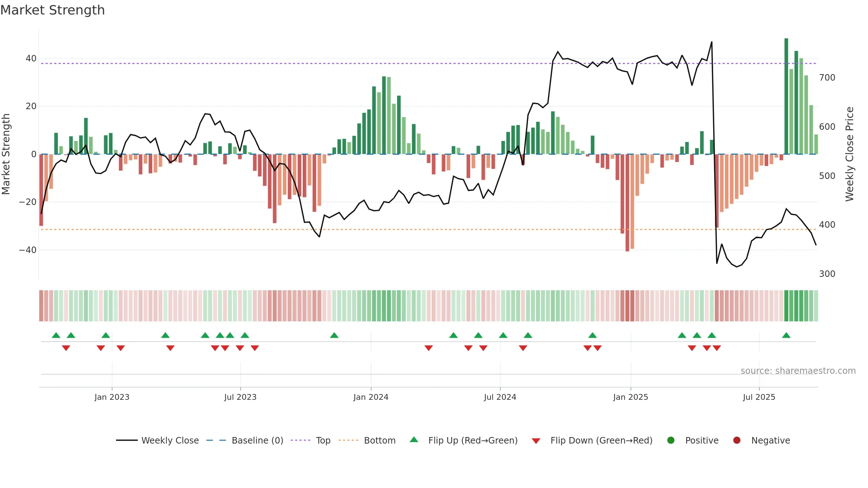The width and height of the screenshot is (868, 488).
Task: Select the Jan 2025 x-axis label
Action: (630, 397)
